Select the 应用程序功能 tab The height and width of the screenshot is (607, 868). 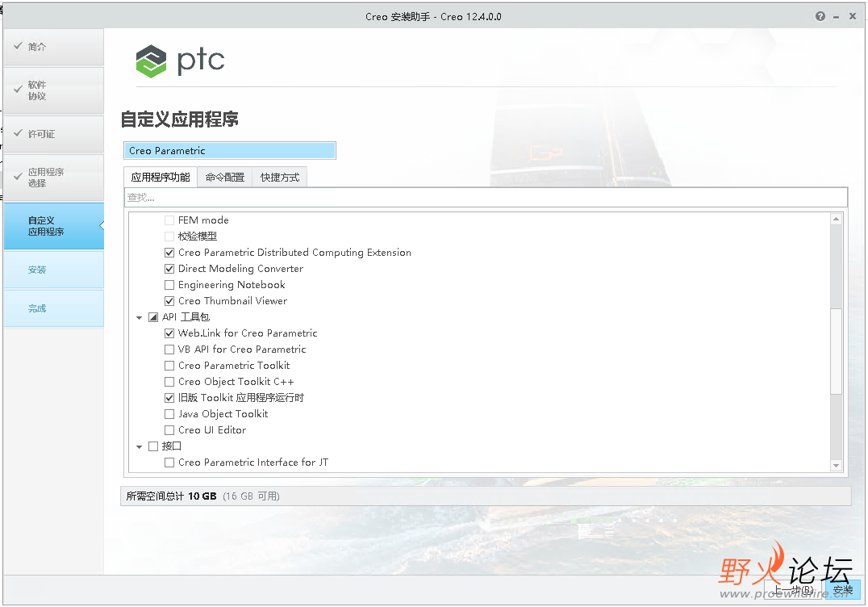coord(161,178)
